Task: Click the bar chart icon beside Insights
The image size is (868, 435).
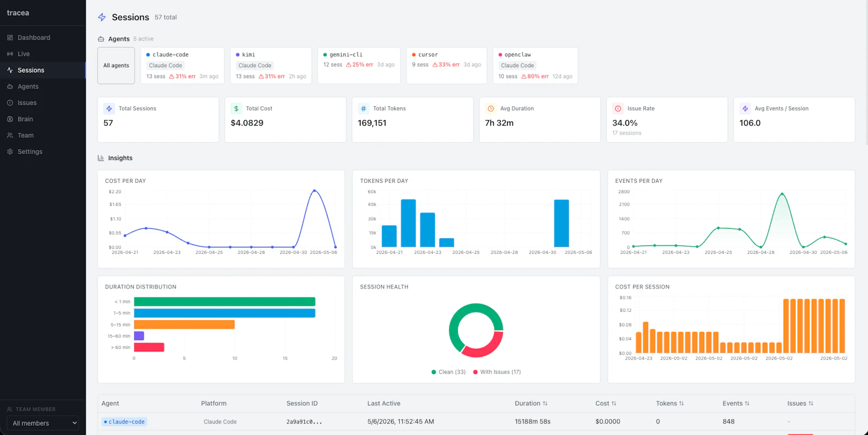Action: point(101,158)
